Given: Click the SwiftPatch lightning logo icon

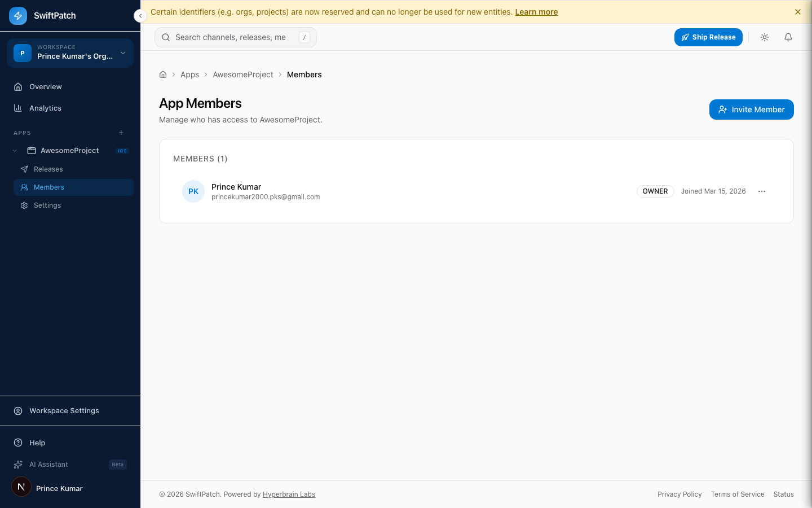Looking at the screenshot, I should (x=18, y=16).
